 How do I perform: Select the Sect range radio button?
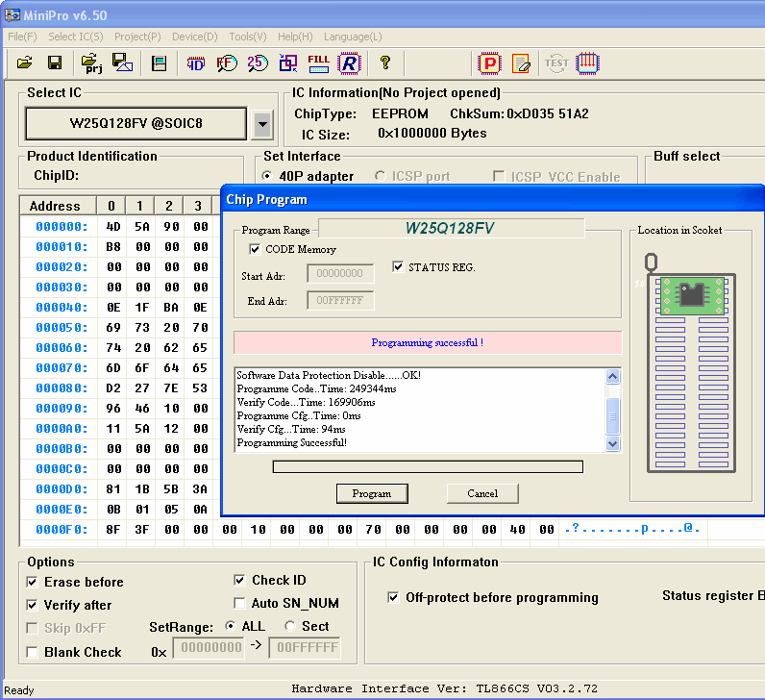coord(290,626)
